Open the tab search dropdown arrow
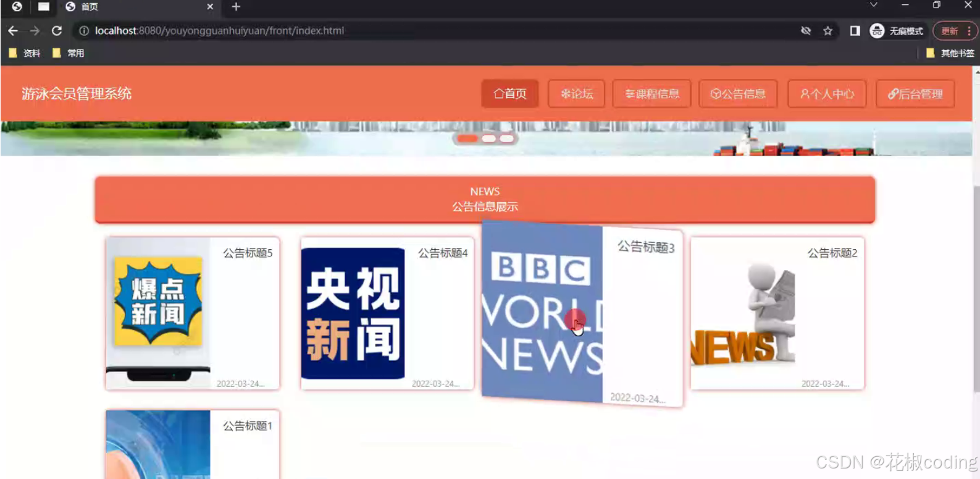 tap(873, 5)
